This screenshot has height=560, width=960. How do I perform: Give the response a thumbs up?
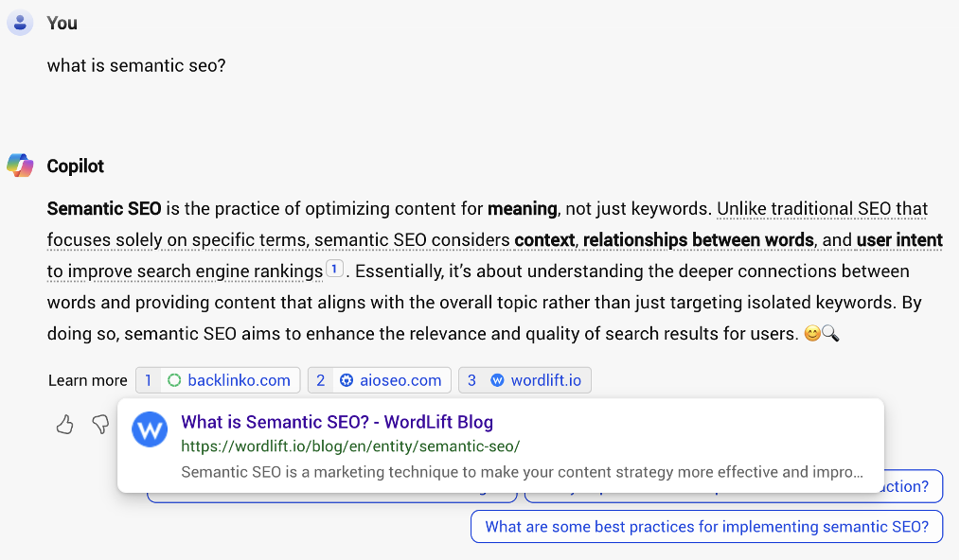coord(64,425)
